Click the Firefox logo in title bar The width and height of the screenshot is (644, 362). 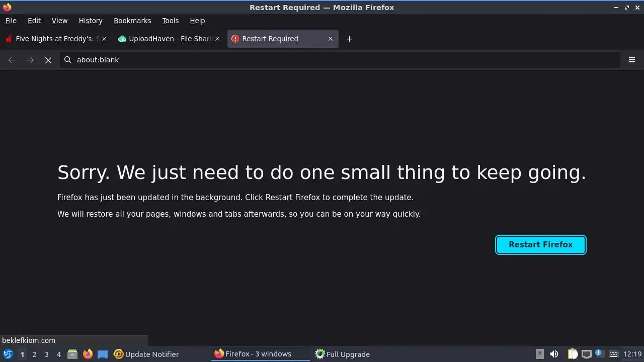[7, 7]
